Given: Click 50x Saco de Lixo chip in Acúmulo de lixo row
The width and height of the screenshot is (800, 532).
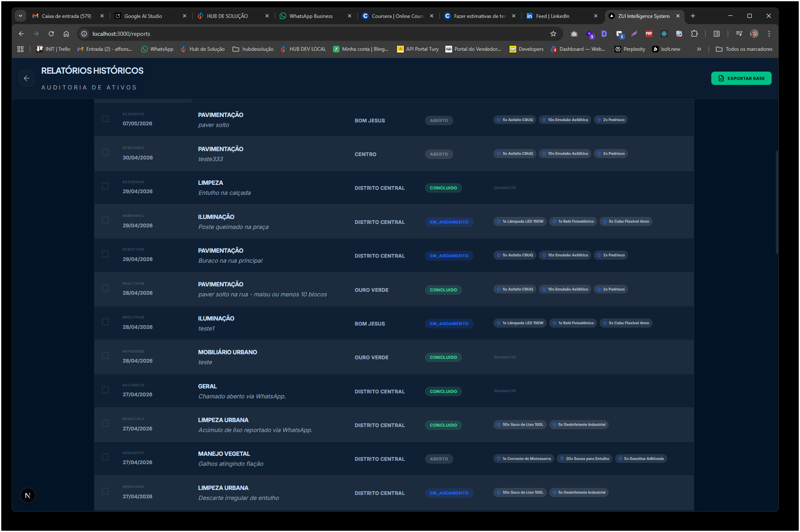Looking at the screenshot, I should [x=520, y=425].
